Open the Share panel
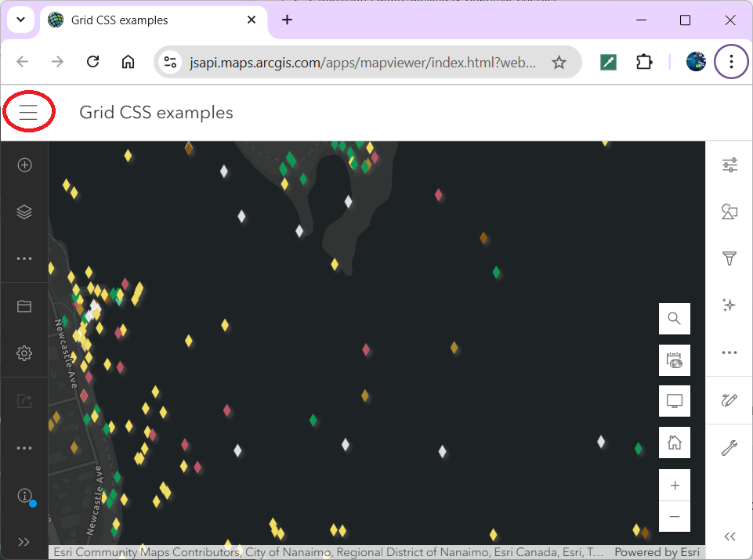Screen dimensions: 753x560 24,400
